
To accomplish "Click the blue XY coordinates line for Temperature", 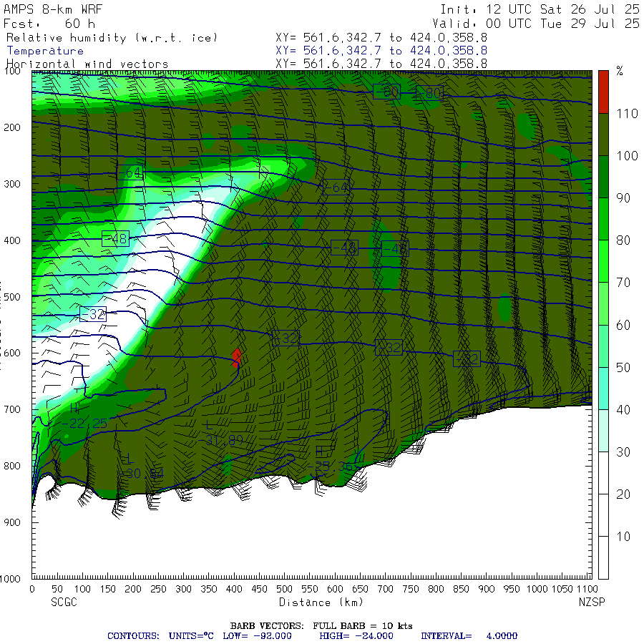I will (x=381, y=51).
